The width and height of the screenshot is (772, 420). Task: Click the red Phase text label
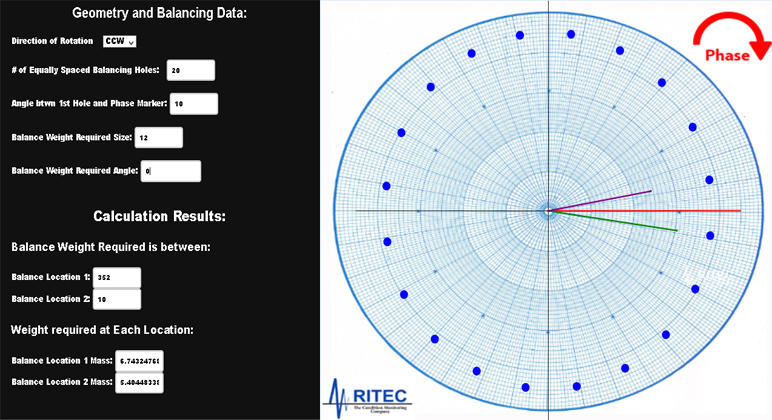coord(727,56)
